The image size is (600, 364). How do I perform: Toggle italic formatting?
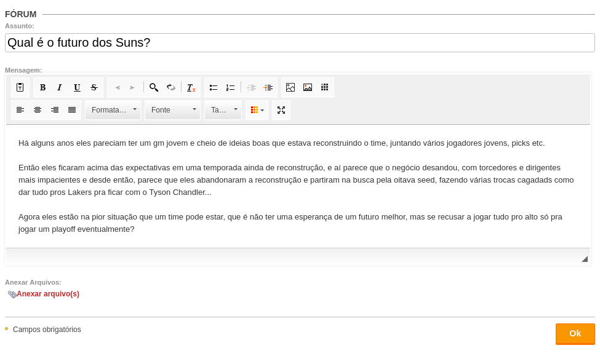pos(60,87)
